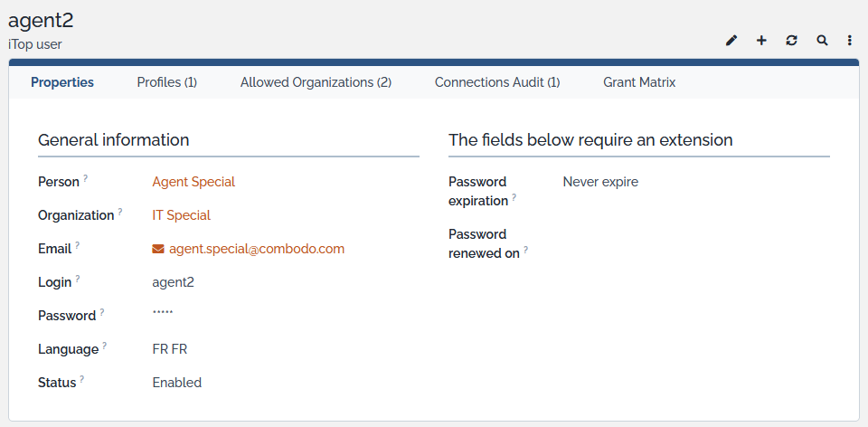Click the help mark next to Status
Viewport: 868px width, 427px height.
(82, 379)
